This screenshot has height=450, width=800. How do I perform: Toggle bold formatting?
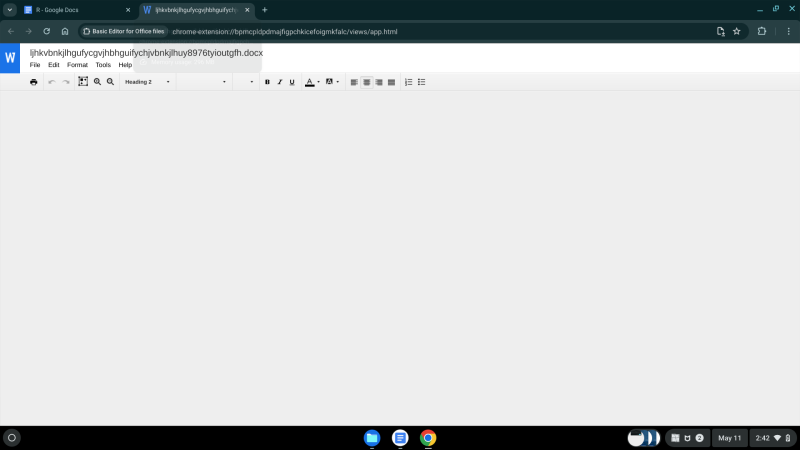tap(267, 82)
